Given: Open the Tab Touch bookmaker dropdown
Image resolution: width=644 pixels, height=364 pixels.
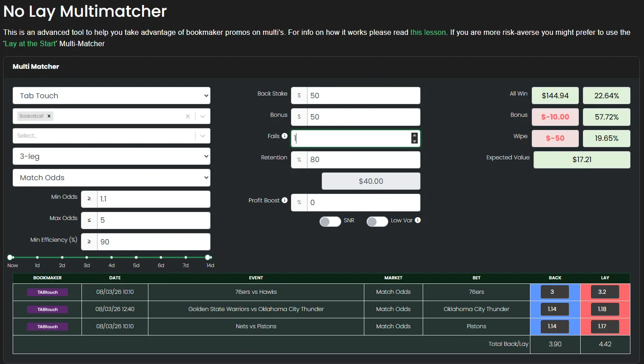Looking at the screenshot, I should (111, 96).
